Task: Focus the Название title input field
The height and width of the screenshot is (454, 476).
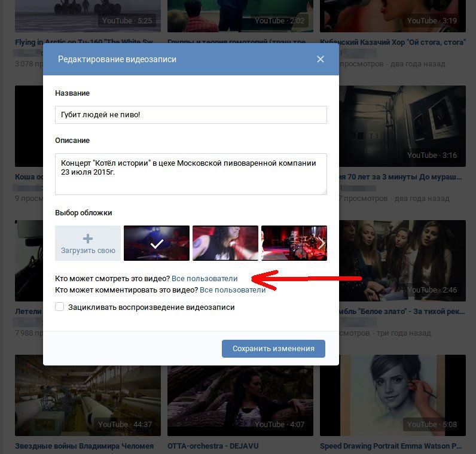Action: (x=191, y=115)
